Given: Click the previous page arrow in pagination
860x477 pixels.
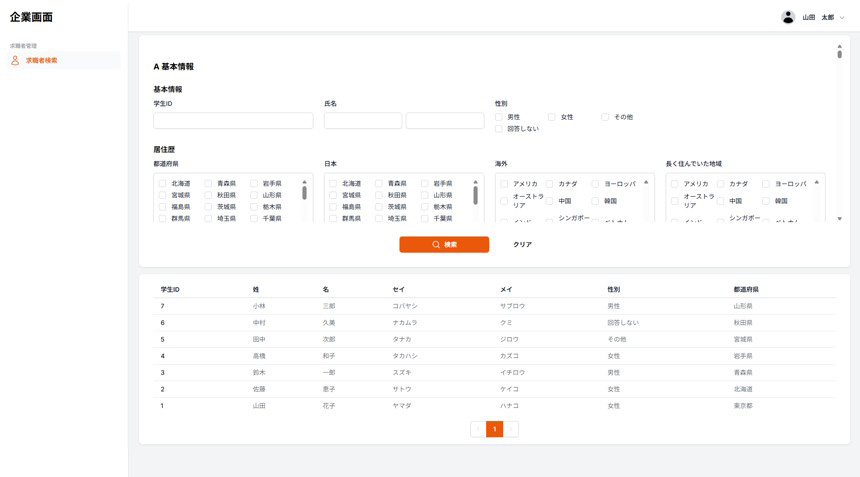Looking at the screenshot, I should [477, 429].
